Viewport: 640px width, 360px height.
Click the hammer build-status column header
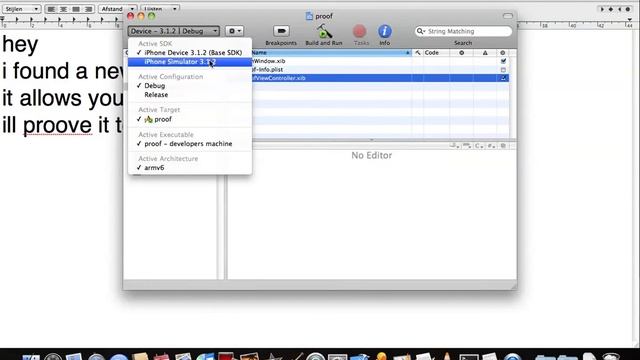click(x=417, y=53)
